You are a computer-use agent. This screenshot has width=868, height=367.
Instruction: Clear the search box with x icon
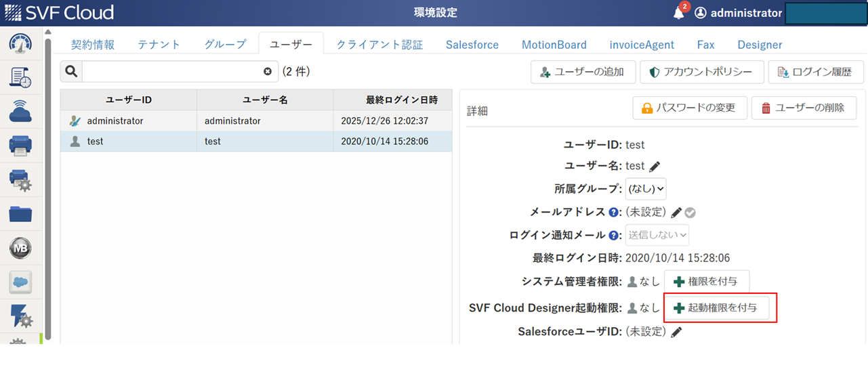click(268, 72)
